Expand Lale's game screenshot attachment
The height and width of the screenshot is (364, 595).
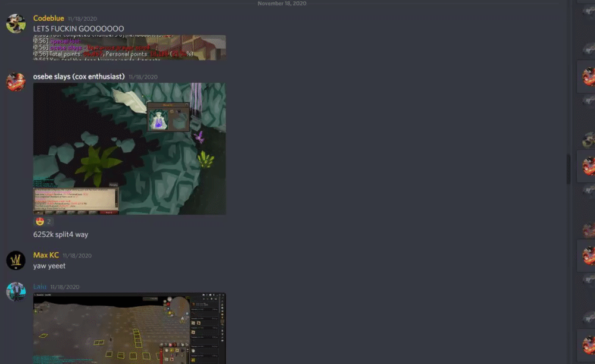(x=129, y=328)
